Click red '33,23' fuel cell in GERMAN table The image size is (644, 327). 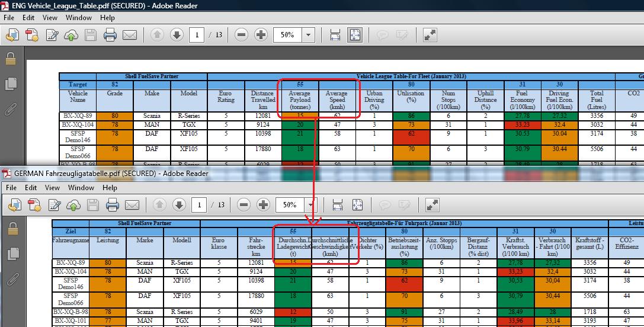coord(515,271)
